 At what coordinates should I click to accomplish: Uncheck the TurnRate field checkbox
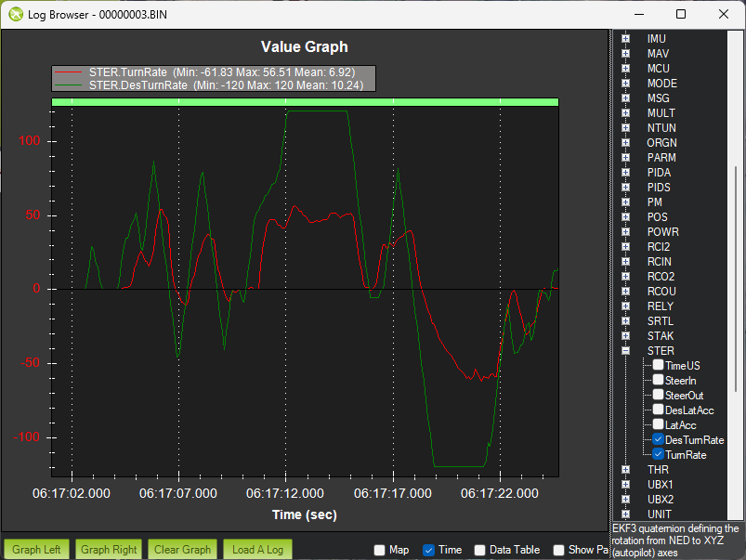(x=658, y=454)
